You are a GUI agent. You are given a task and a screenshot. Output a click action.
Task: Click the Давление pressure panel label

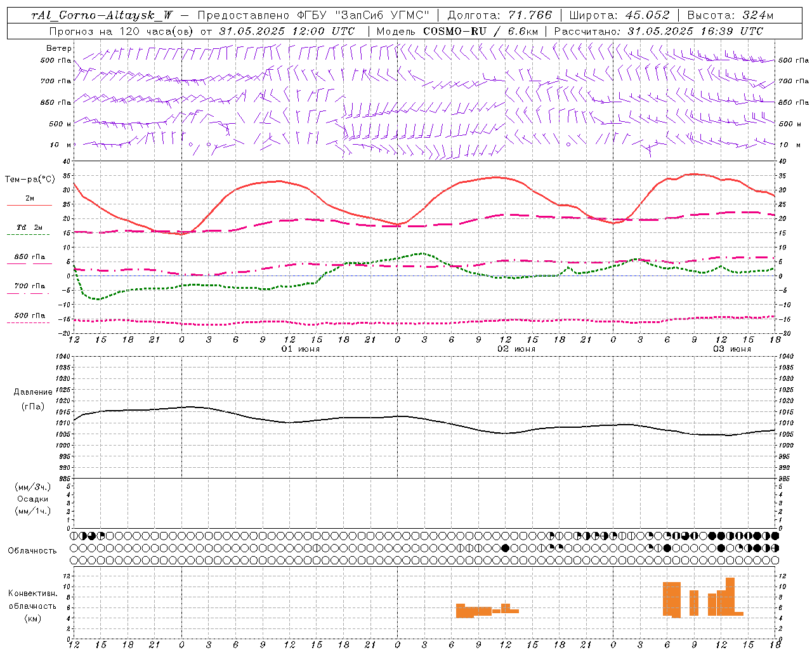pos(33,392)
